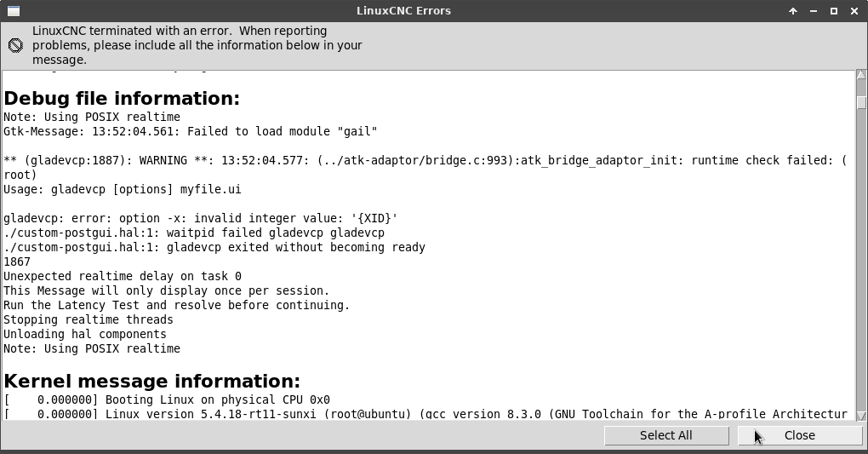Click the first 'Note: Using POSIX realtime' line
The height and width of the screenshot is (454, 868).
[92, 117]
